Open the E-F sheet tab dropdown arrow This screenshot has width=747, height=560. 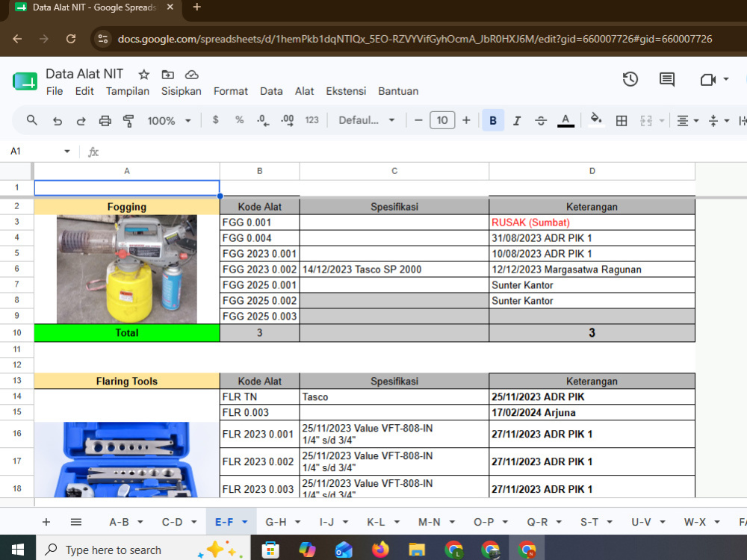pyautogui.click(x=245, y=523)
